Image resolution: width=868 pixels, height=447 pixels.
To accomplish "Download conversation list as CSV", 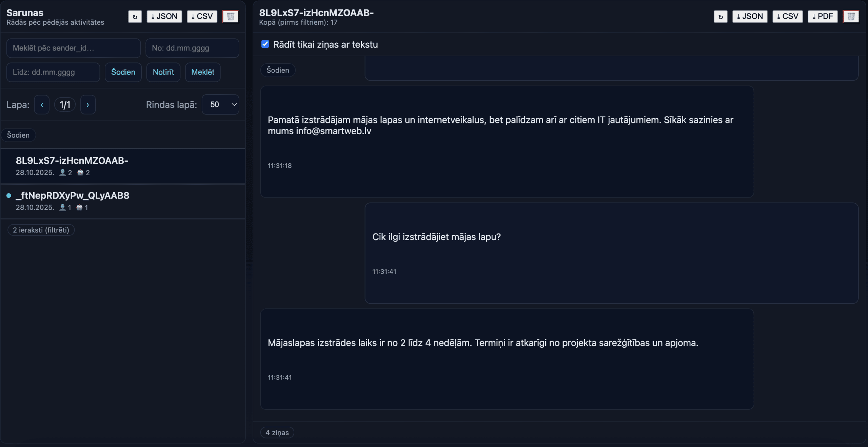I will [x=202, y=16].
